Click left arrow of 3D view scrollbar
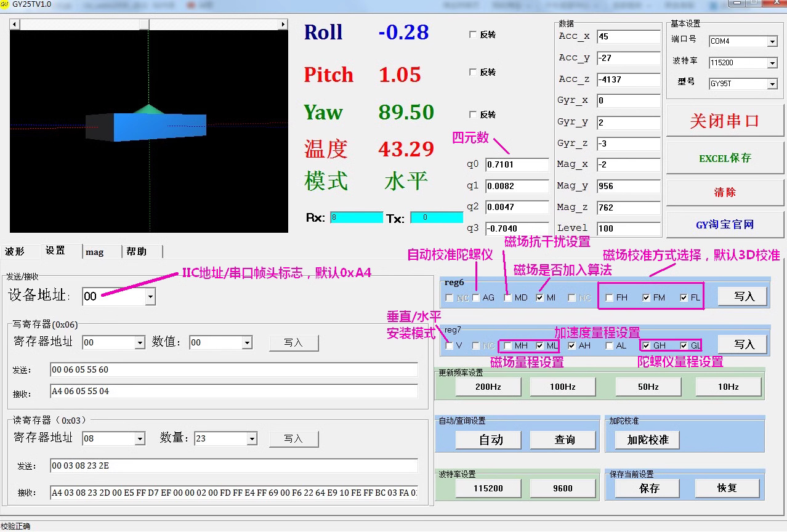 [15, 25]
